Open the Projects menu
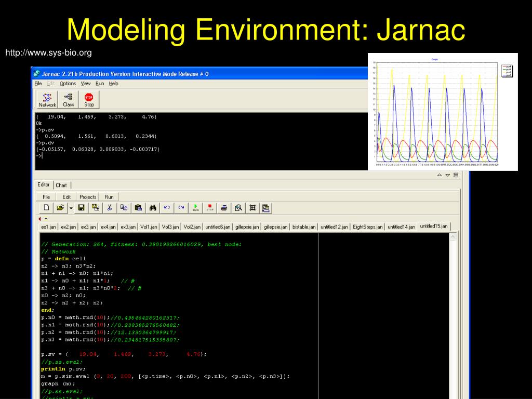 (x=88, y=197)
